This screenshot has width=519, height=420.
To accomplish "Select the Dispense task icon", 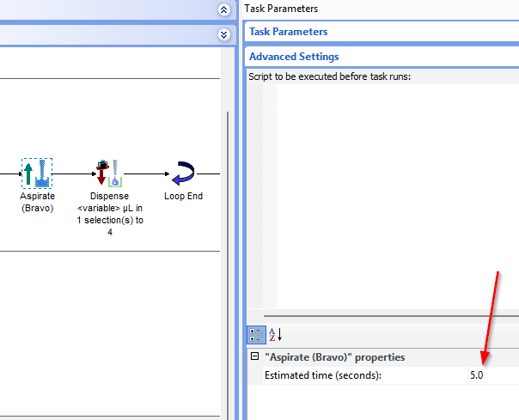I will click(x=110, y=173).
